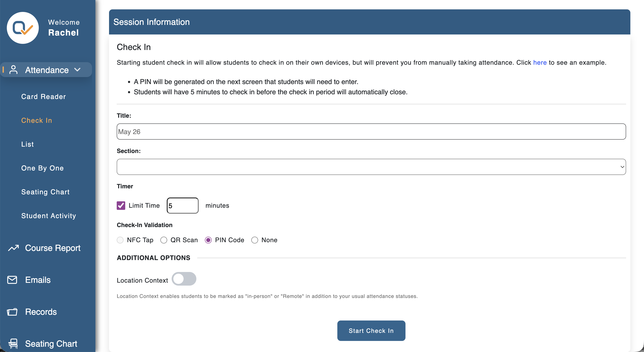Viewport: 644px width, 352px height.
Task: Click the Start Check In button
Action: 371,331
